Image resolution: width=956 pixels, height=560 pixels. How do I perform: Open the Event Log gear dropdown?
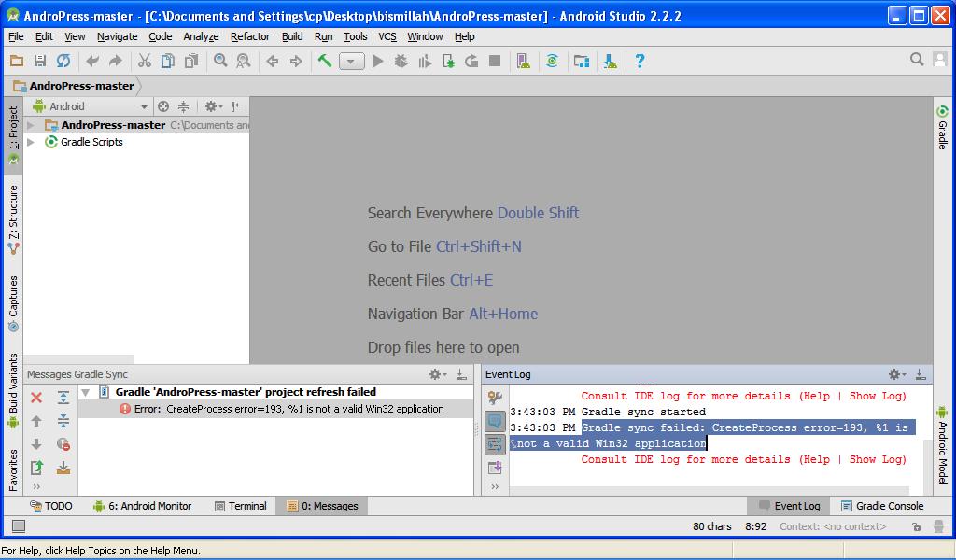tap(897, 374)
